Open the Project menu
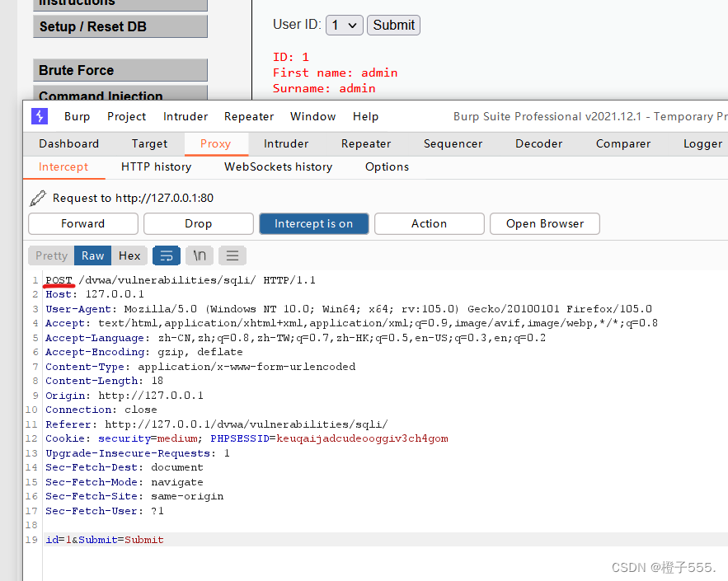 126,116
